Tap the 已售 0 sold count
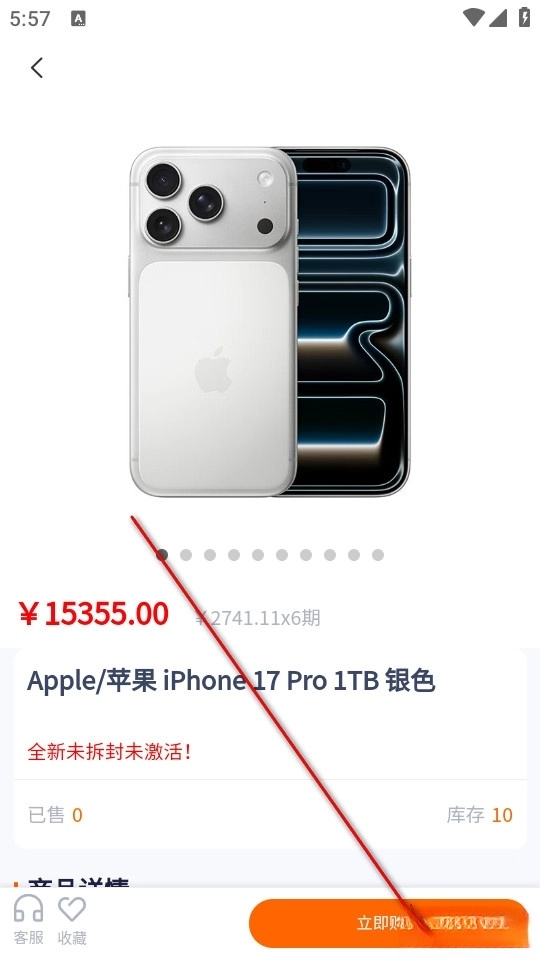 (x=55, y=815)
